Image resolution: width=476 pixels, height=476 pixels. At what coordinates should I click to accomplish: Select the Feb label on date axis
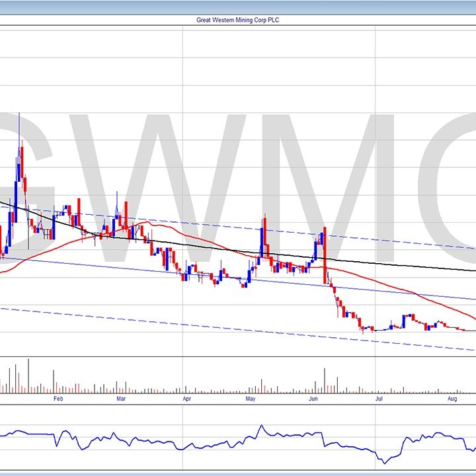(58, 399)
